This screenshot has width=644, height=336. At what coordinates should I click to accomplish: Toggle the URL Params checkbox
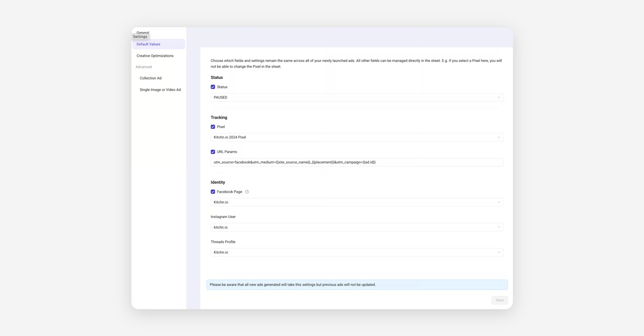(x=213, y=152)
